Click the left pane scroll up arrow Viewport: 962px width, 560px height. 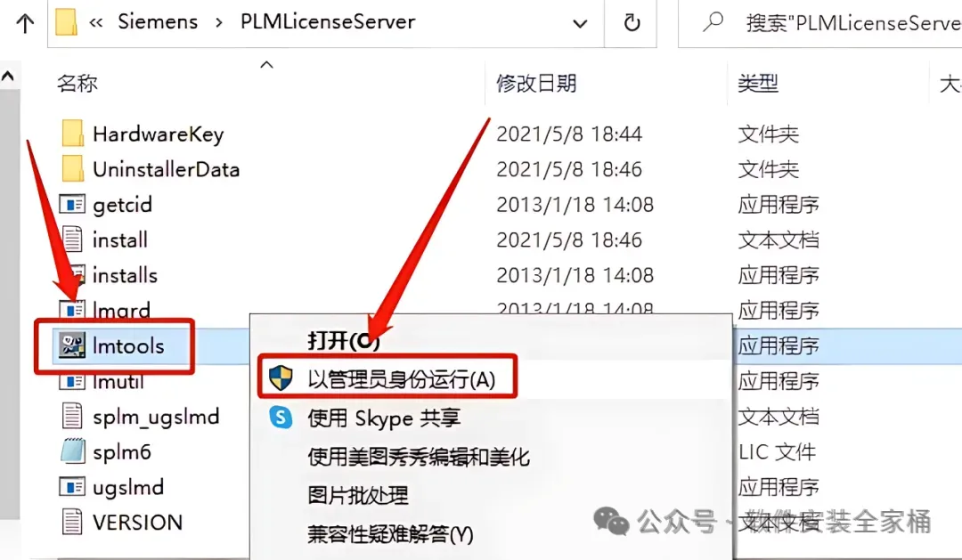click(8, 76)
